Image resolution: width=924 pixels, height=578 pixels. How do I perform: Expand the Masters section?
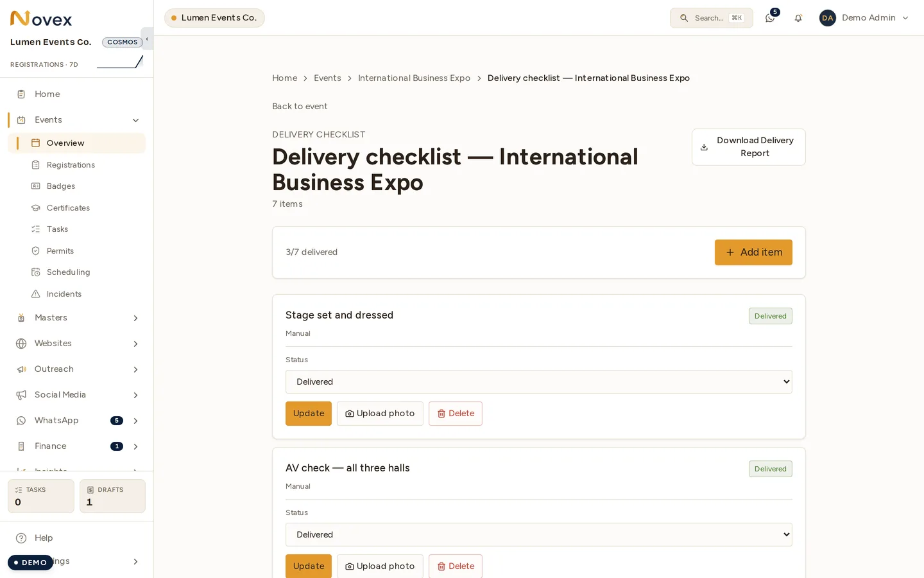pyautogui.click(x=135, y=318)
